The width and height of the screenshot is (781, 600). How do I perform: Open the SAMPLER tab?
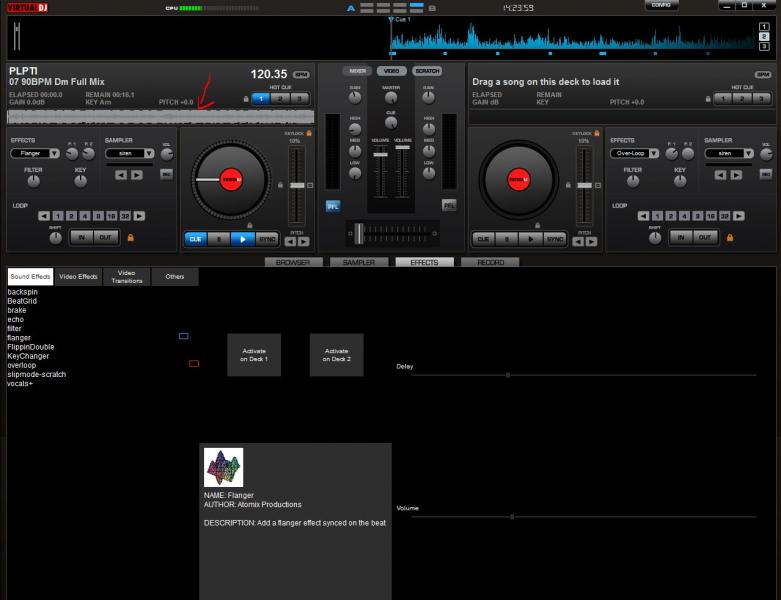point(359,262)
